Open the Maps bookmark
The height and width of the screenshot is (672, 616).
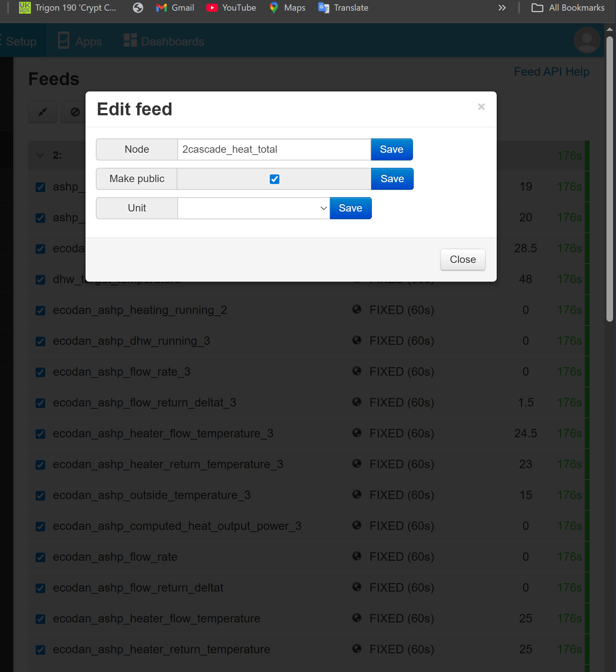[x=287, y=8]
